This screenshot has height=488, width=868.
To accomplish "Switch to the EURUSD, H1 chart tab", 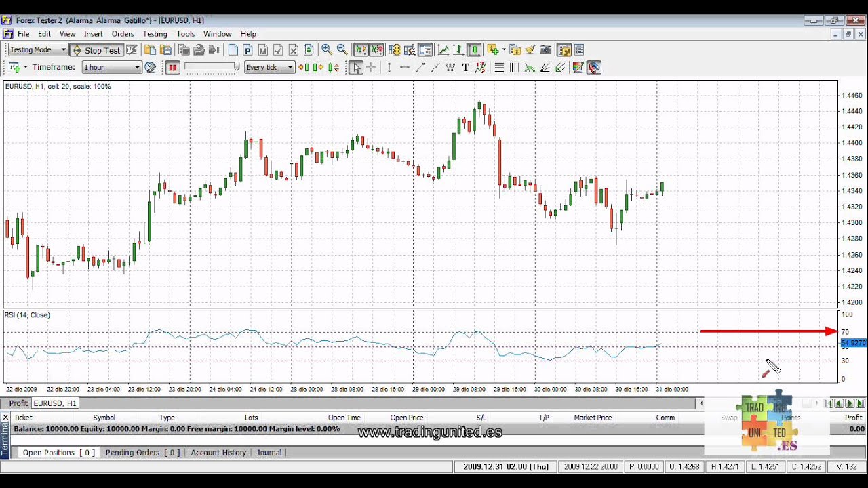I will 55,403.
